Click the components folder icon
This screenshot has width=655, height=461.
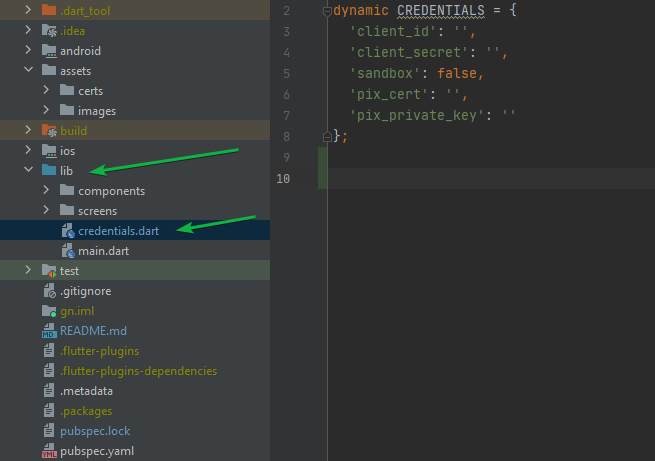(67, 190)
